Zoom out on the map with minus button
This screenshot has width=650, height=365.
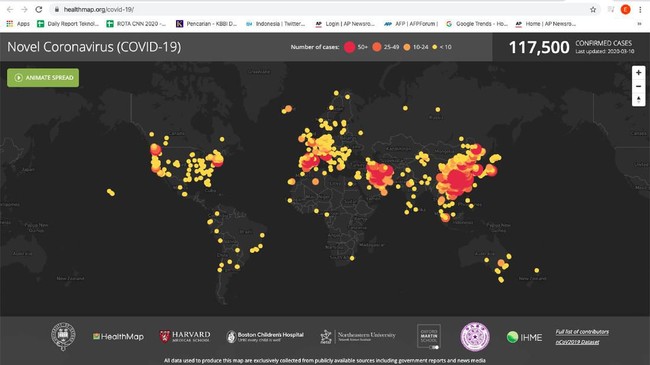(x=638, y=86)
